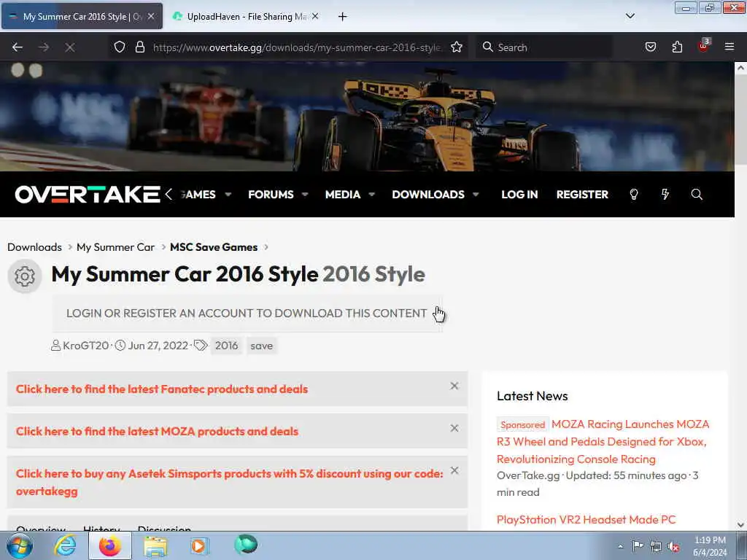Image resolution: width=747 pixels, height=560 pixels.
Task: Open MOZA R3 Wheel and Pedals news article
Action: point(603,441)
